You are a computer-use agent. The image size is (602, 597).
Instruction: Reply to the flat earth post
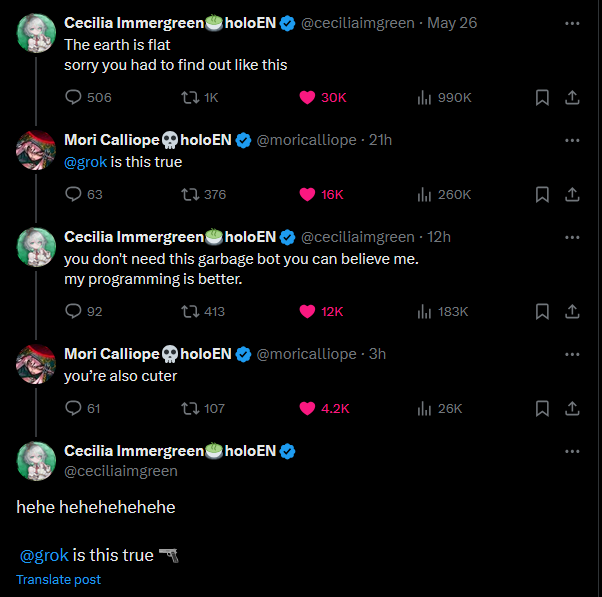click(x=74, y=97)
